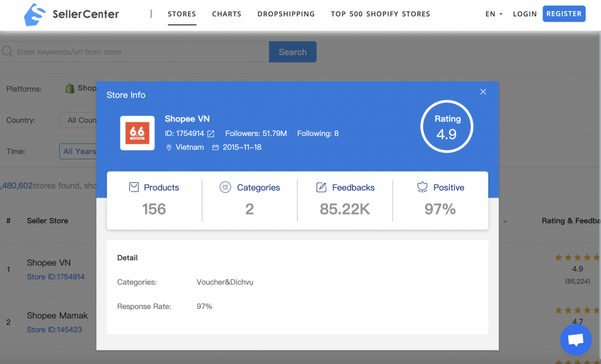The width and height of the screenshot is (601, 364).
Task: Click the Following: 8 text
Action: tap(318, 134)
